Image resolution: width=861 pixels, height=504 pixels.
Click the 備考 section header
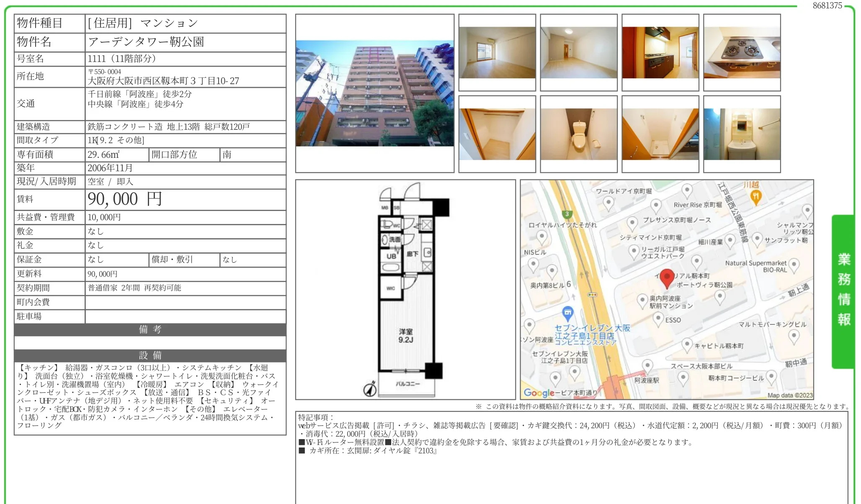coord(150,329)
